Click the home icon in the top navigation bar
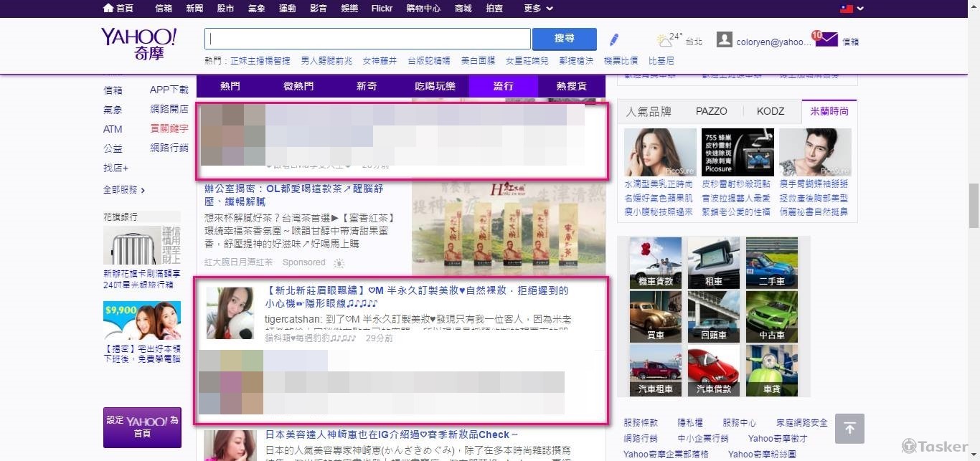This screenshot has height=461, width=980. click(108, 9)
